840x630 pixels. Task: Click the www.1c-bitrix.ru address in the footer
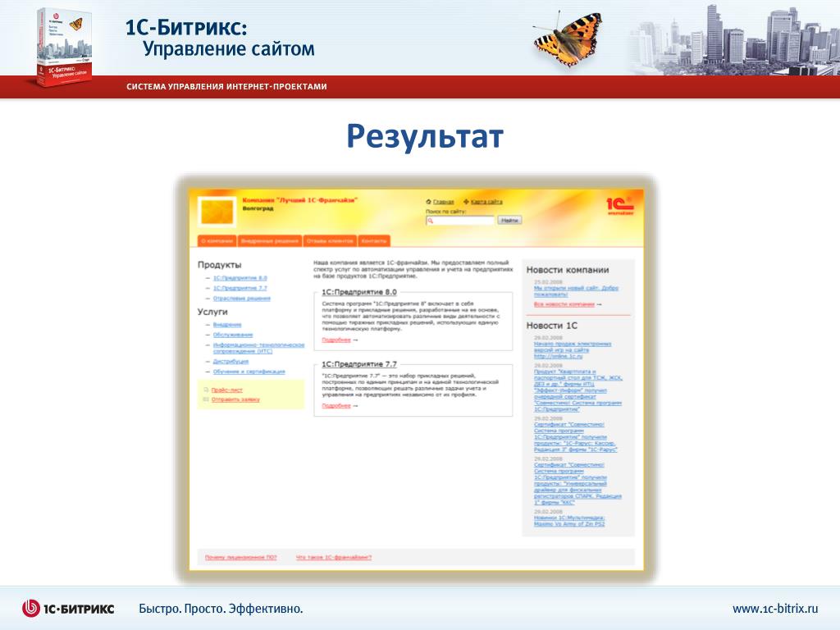pos(775,609)
